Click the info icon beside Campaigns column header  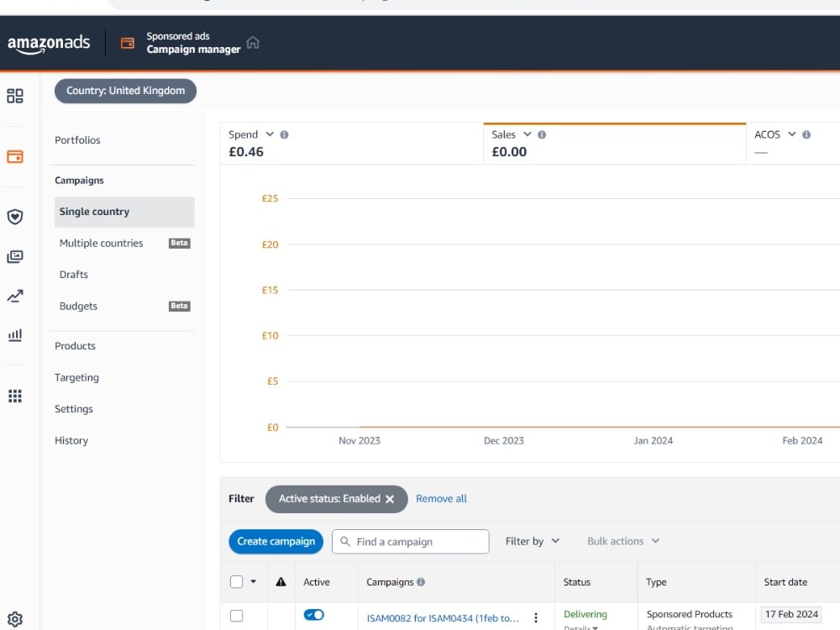coord(421,582)
